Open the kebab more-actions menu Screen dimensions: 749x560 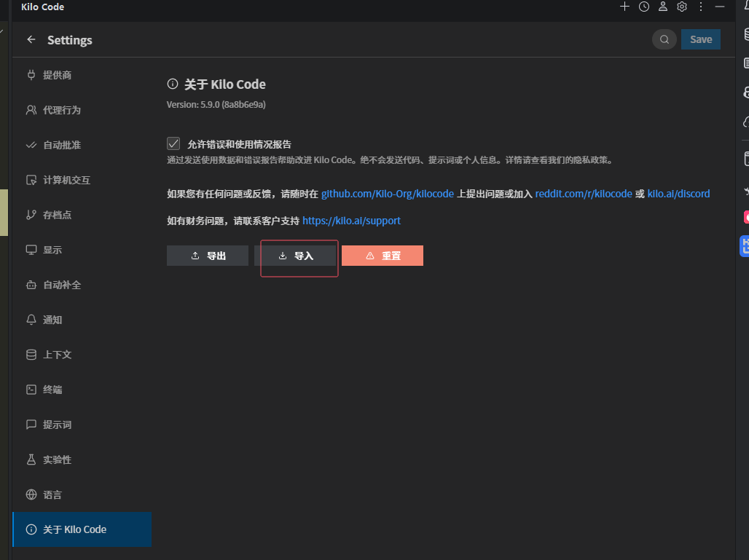[700, 7]
